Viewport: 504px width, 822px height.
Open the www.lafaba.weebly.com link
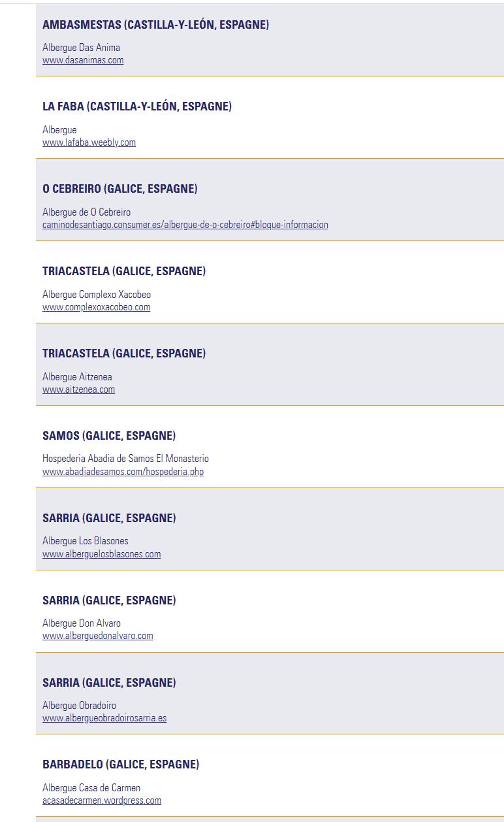click(89, 142)
